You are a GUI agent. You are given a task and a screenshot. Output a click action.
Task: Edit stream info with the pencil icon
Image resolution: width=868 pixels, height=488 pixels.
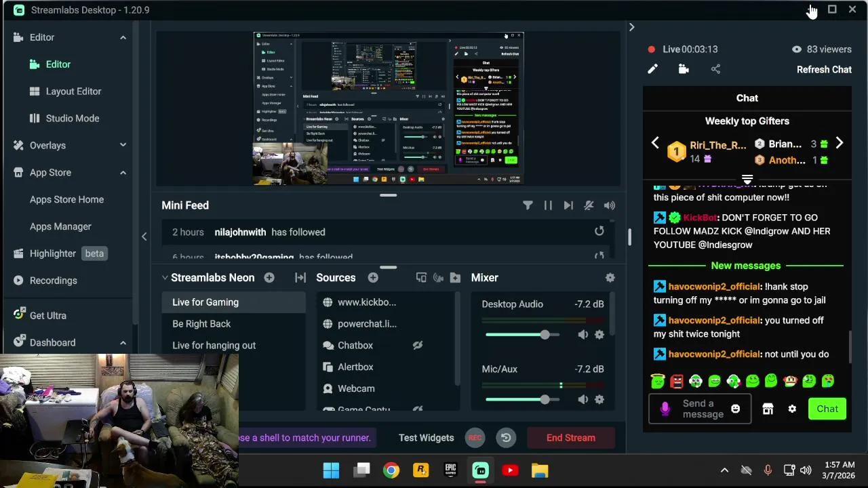[x=652, y=69]
